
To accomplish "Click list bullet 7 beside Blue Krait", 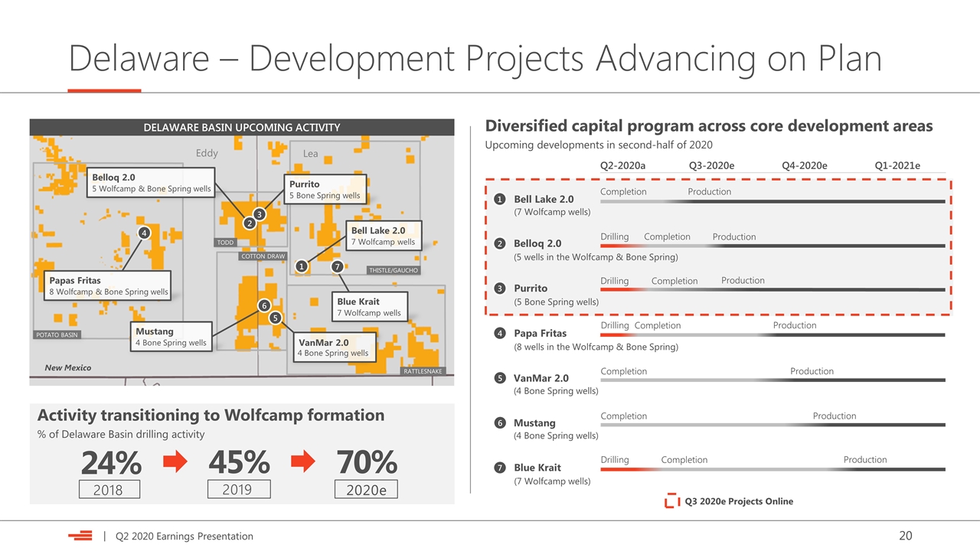I will tap(499, 468).
